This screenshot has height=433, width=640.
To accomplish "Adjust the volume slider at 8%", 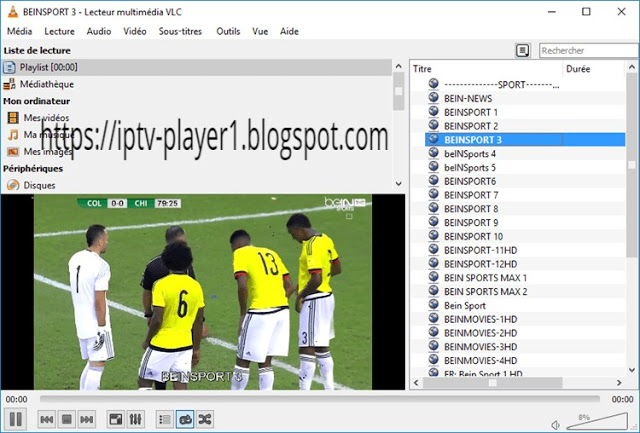I will coord(598,421).
